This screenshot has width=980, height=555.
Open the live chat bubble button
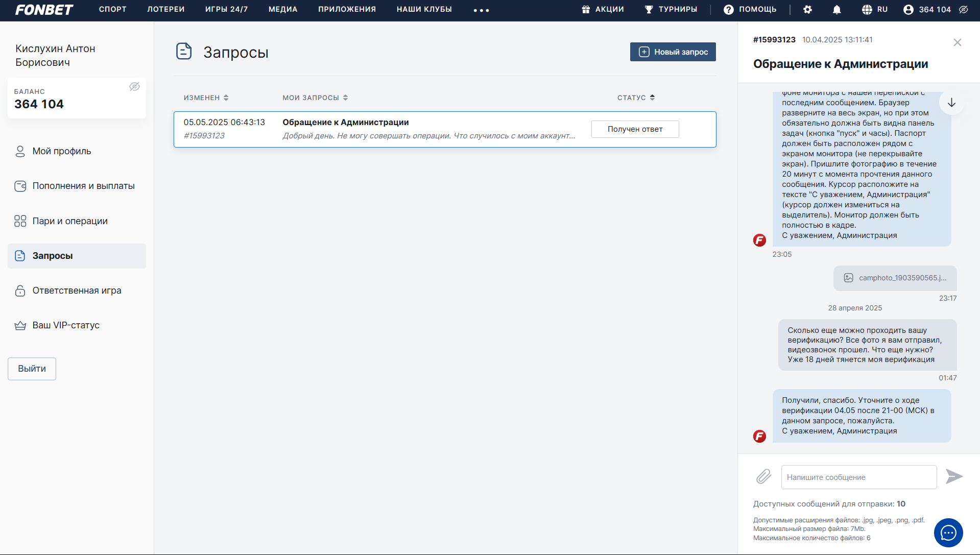point(948,533)
